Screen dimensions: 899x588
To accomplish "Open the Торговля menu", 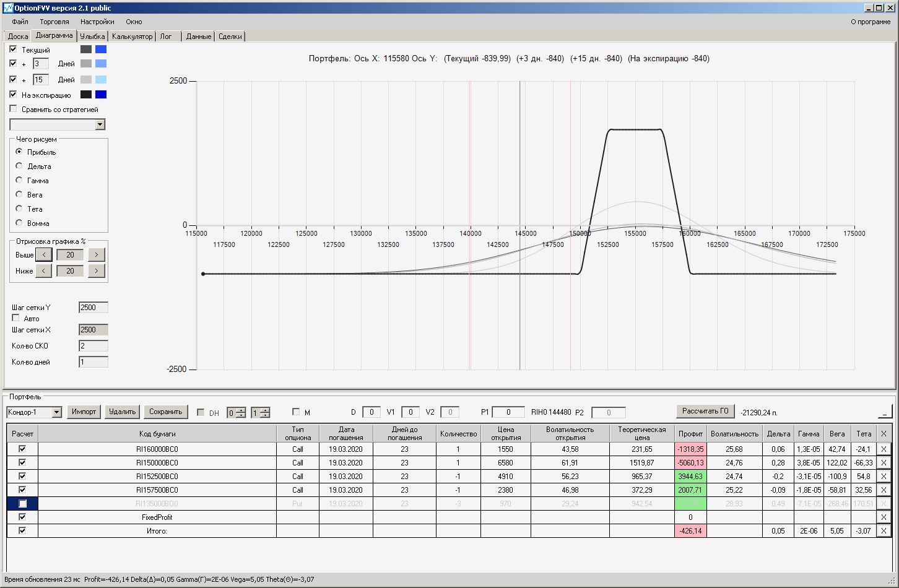I will [x=54, y=22].
